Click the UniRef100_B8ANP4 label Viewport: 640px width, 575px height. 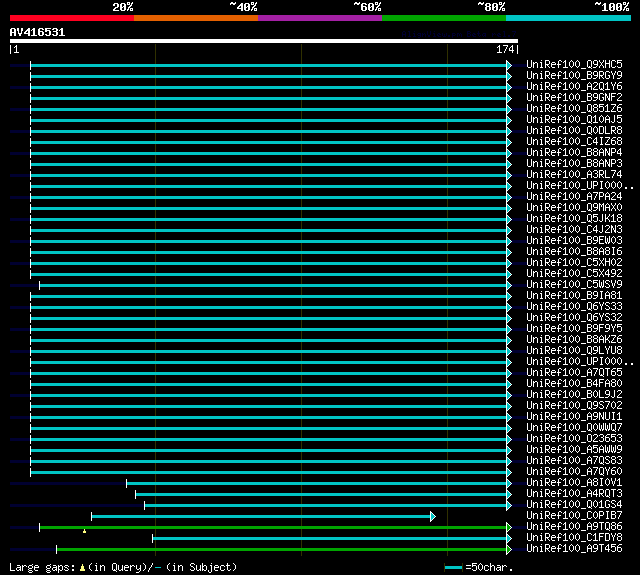pyautogui.click(x=574, y=153)
